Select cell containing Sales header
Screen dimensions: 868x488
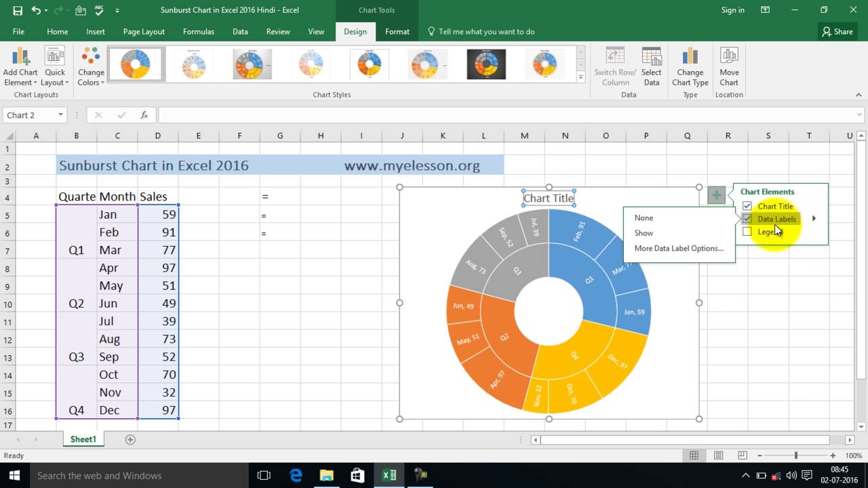click(158, 197)
